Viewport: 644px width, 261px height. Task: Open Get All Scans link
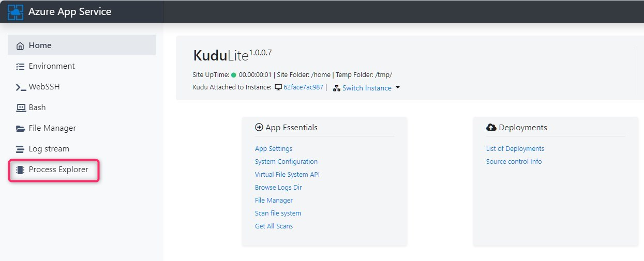tap(274, 226)
